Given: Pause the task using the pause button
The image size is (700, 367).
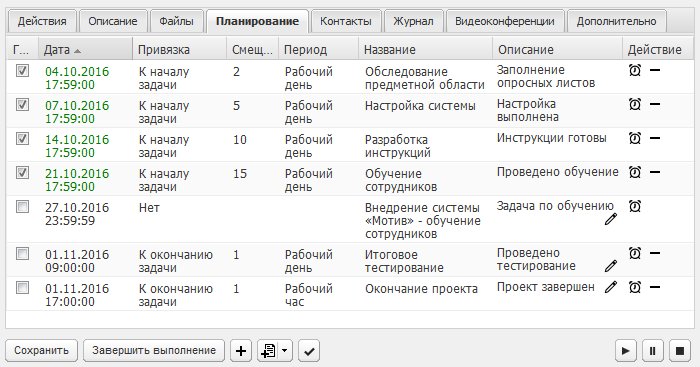Looking at the screenshot, I should point(652,351).
